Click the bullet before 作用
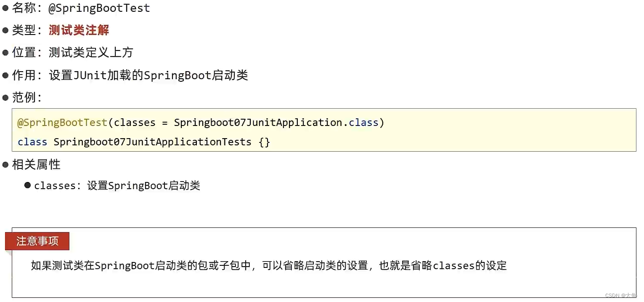 (5, 76)
